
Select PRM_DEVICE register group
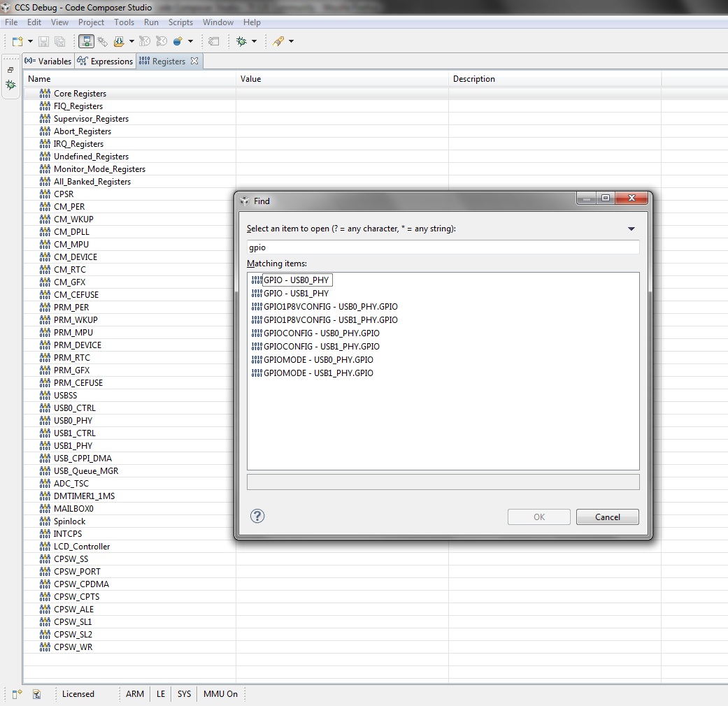tap(78, 345)
